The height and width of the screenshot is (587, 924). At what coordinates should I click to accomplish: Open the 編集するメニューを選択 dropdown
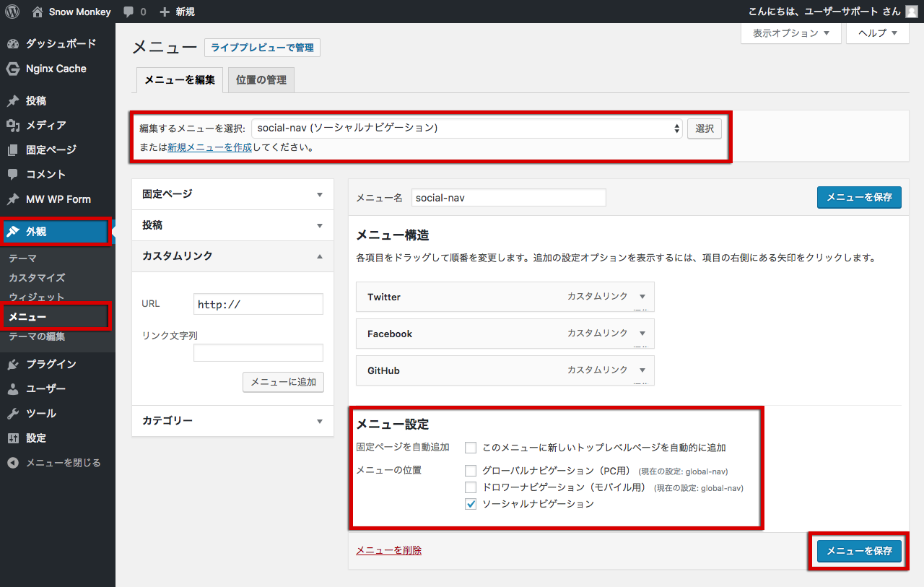pyautogui.click(x=467, y=129)
